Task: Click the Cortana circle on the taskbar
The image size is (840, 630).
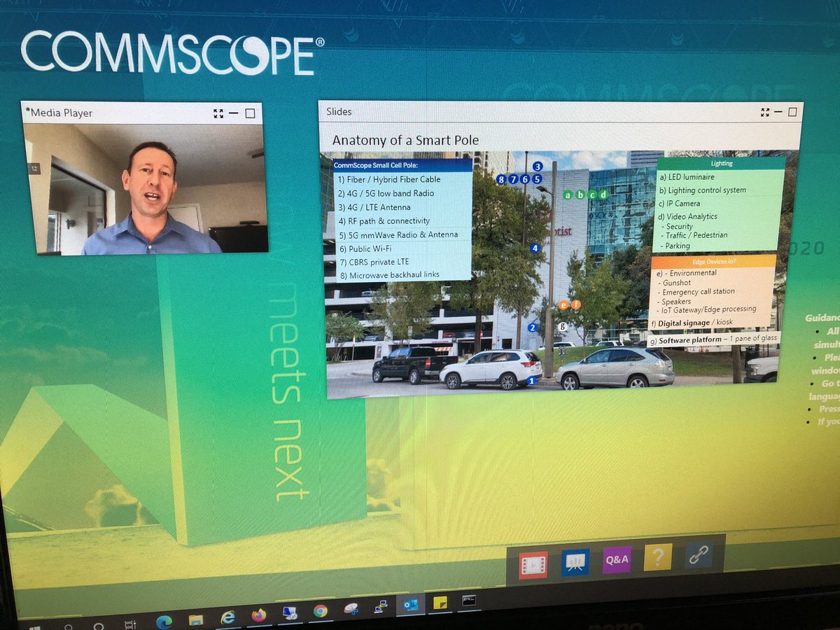Action: pos(99,625)
